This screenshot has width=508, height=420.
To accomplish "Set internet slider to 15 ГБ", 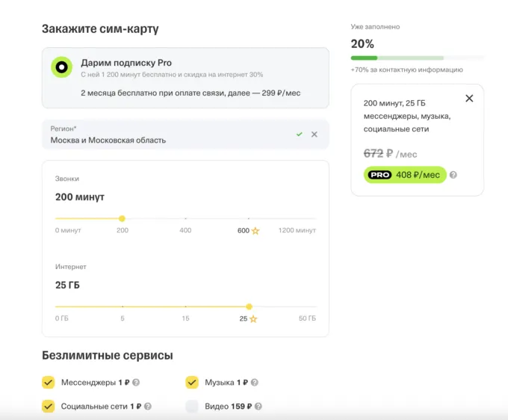I will (185, 306).
